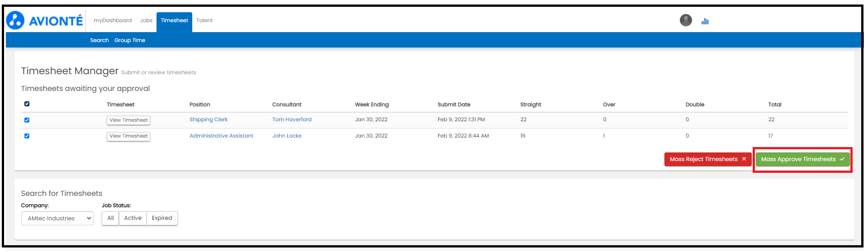Open the user profile avatar
The width and height of the screenshot is (868, 252).
[686, 20]
